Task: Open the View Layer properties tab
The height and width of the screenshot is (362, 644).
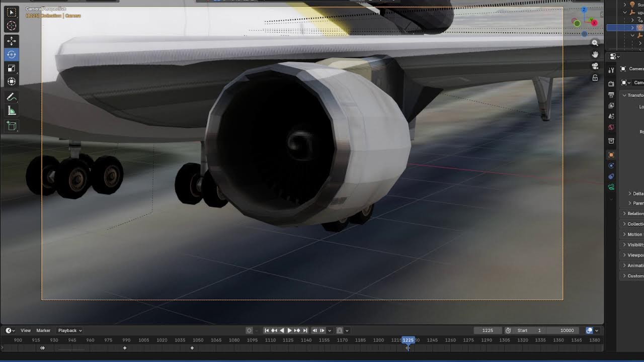Action: point(611,106)
